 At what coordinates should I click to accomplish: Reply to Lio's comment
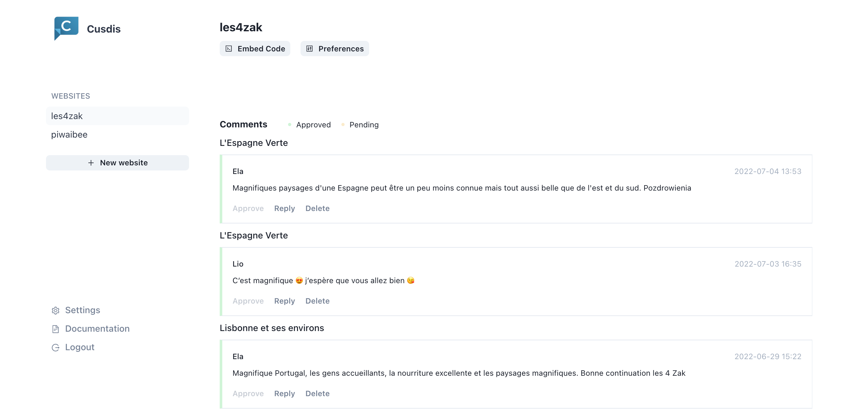click(285, 301)
